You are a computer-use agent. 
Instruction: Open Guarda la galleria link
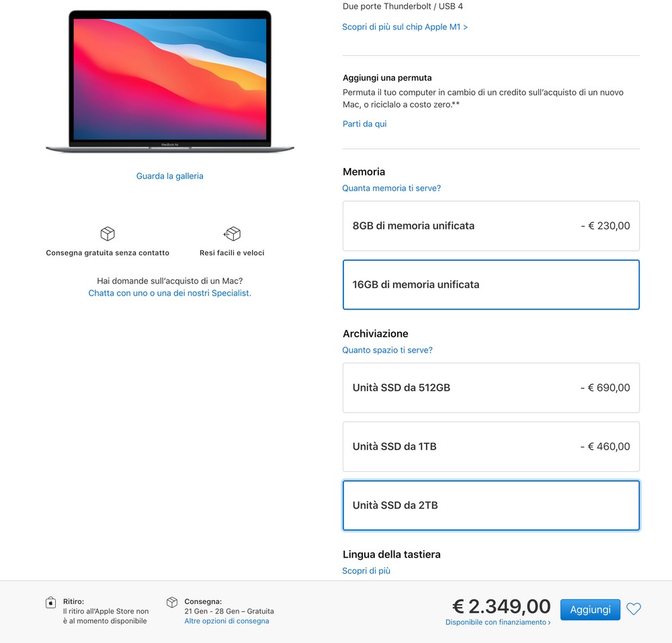click(170, 176)
